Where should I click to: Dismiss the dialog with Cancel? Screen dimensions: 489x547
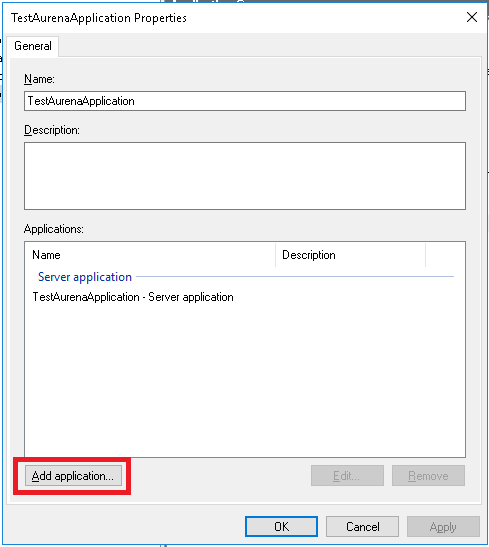362,526
